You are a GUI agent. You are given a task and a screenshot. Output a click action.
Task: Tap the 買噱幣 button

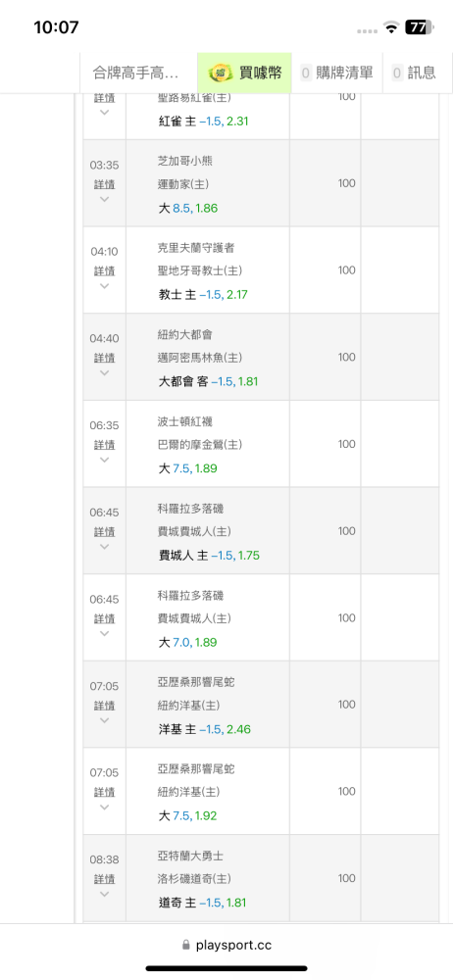(x=244, y=73)
